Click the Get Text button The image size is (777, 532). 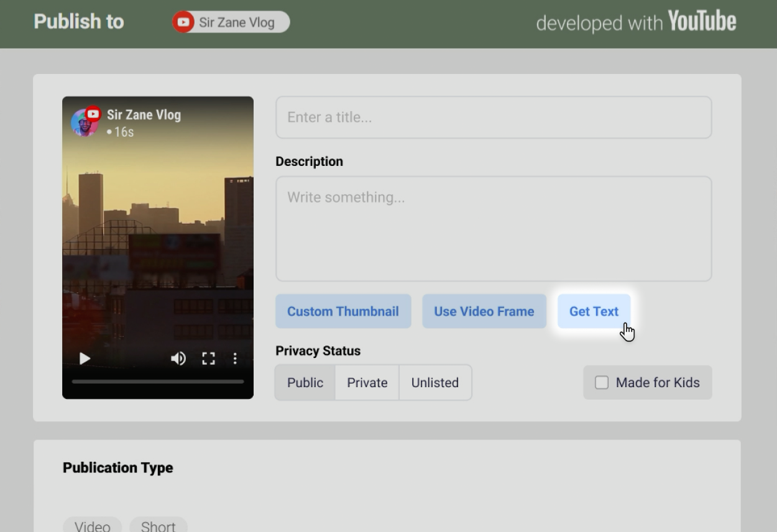[x=594, y=311]
